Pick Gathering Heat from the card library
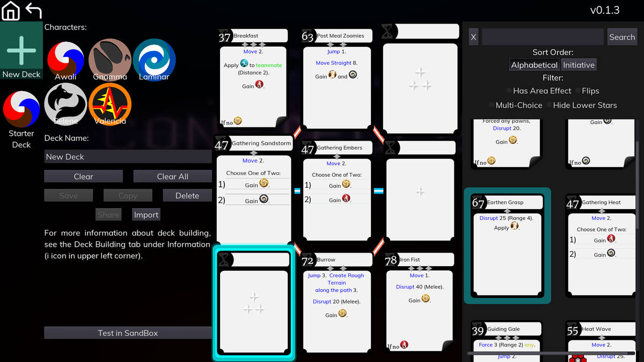Screen dimensions: 644x362 point(601,246)
